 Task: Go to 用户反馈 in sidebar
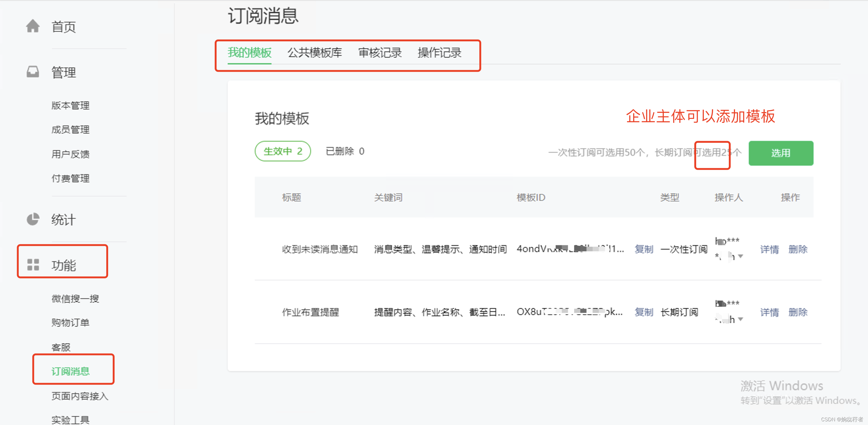point(71,154)
